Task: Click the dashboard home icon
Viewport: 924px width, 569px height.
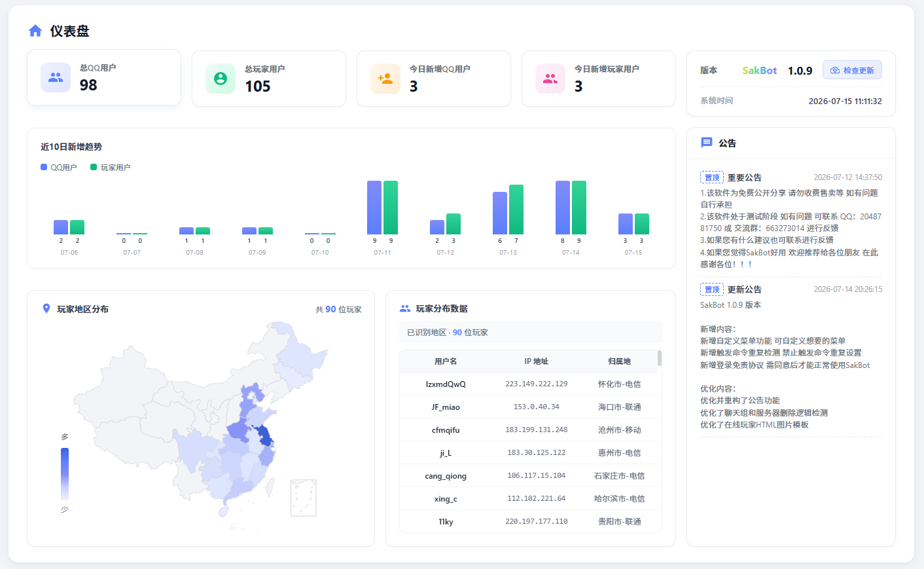Action: point(35,31)
